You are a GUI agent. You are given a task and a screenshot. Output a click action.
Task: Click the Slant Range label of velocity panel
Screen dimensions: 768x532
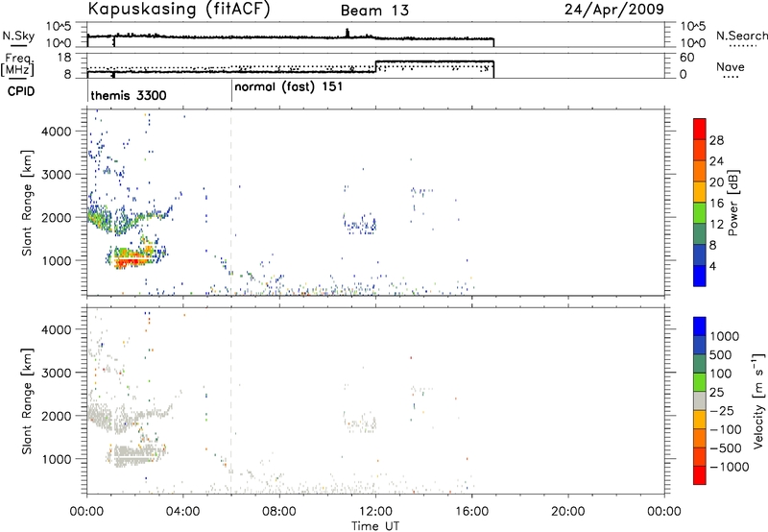pos(27,400)
